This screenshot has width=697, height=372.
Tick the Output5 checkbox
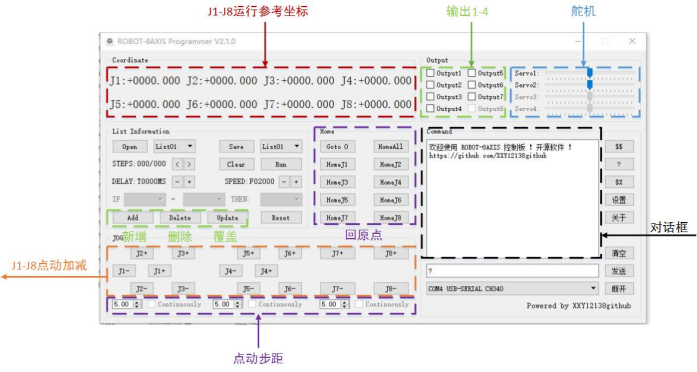pos(472,73)
